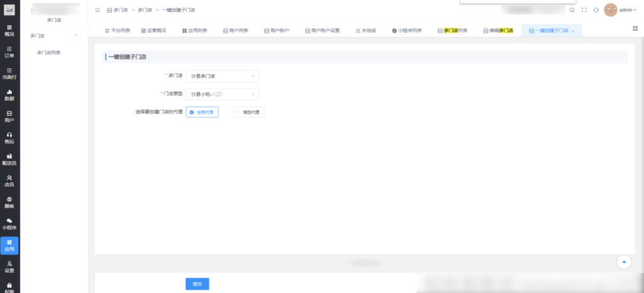Viewport: 644px width, 293px height.
Task: Click the 提交 submit button
Action: [x=197, y=284]
